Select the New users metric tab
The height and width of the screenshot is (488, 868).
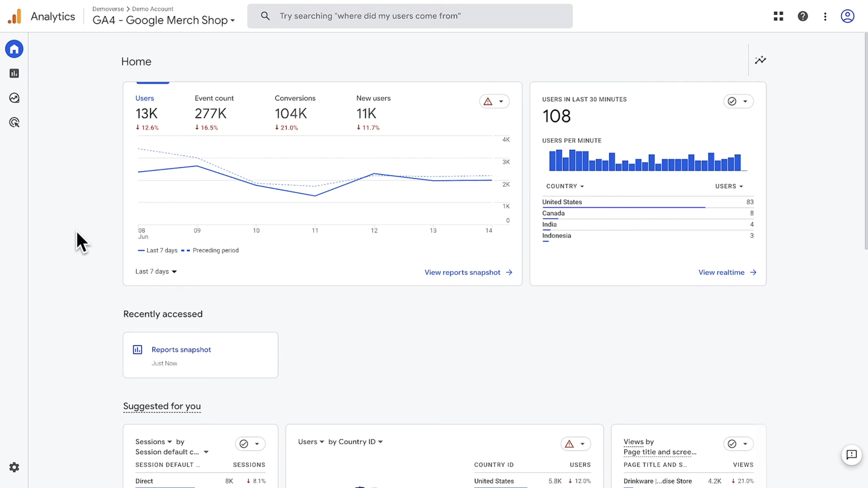click(x=373, y=112)
